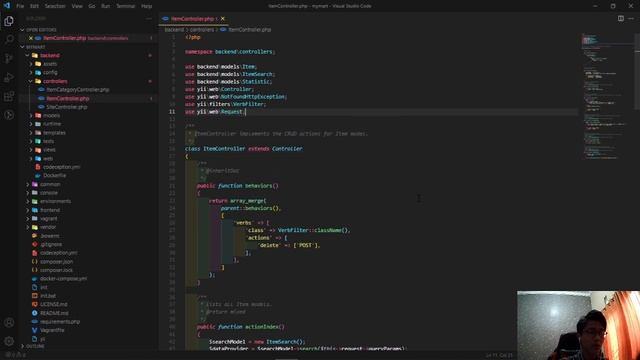Viewport: 640px width, 360px height.
Task: Open the Search view in activity bar
Action: 9,40
